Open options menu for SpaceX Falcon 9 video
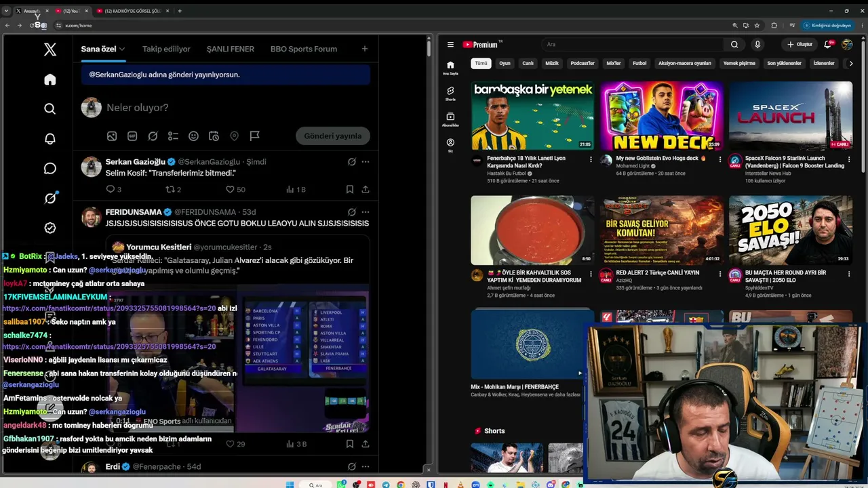The image size is (868, 488). (x=849, y=160)
